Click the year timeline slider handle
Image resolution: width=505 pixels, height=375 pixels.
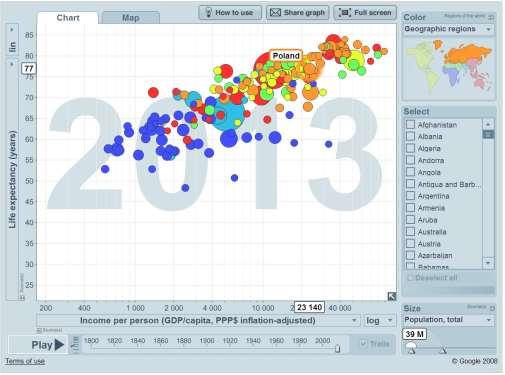(x=337, y=349)
